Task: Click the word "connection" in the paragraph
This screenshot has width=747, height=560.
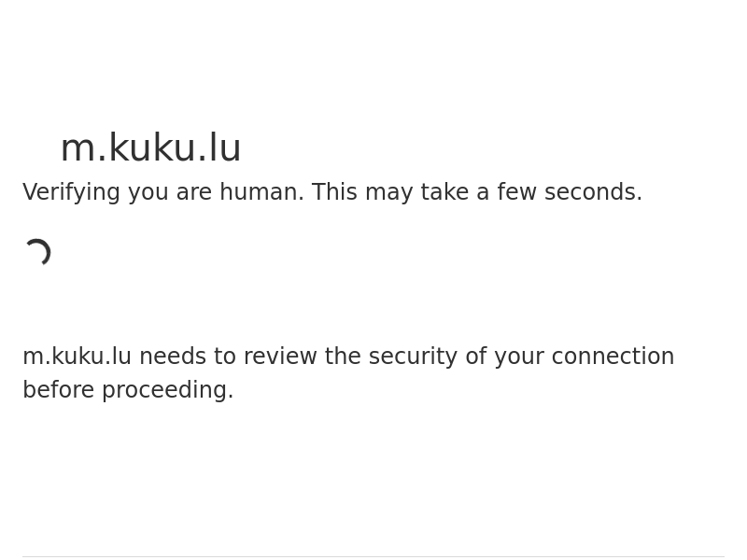Action: click(x=613, y=357)
